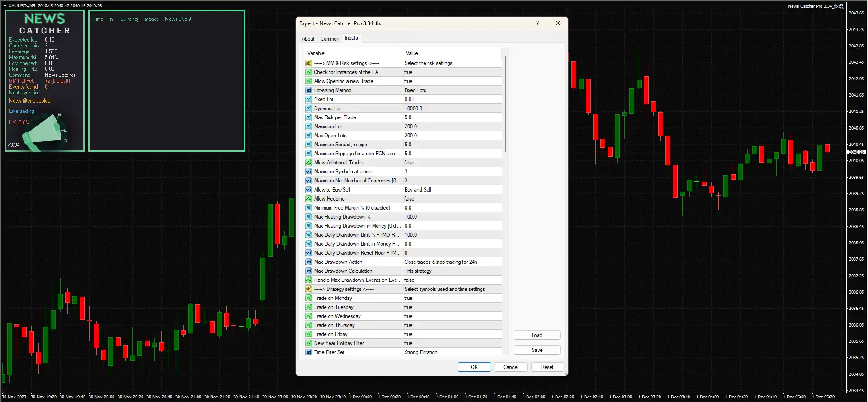
Task: Toggle the true value of Check for Instances of the EA
Action: 452,72
